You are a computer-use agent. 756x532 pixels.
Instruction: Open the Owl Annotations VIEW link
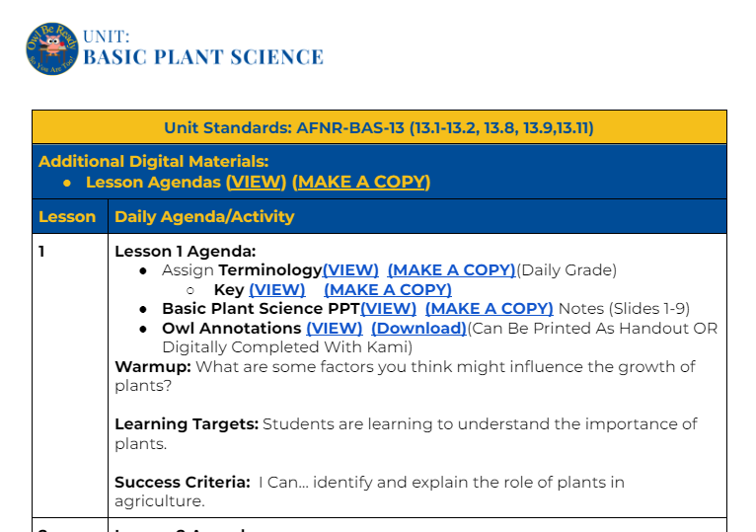tap(334, 329)
